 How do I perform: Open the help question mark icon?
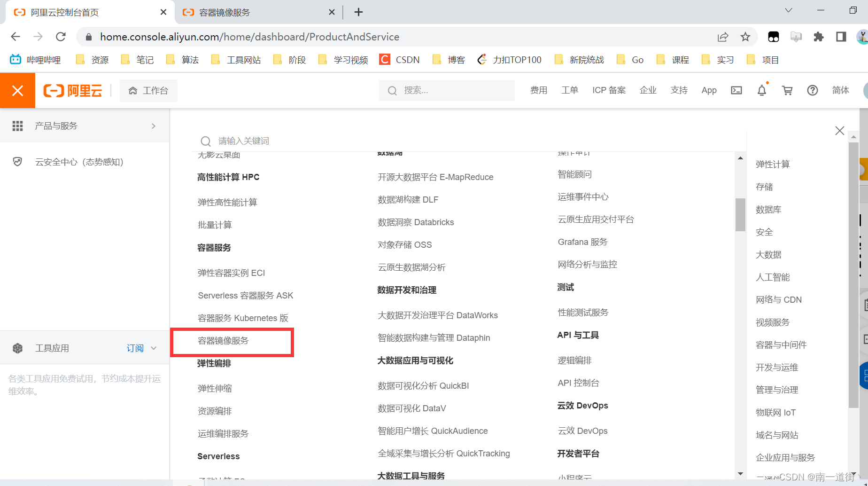point(813,90)
